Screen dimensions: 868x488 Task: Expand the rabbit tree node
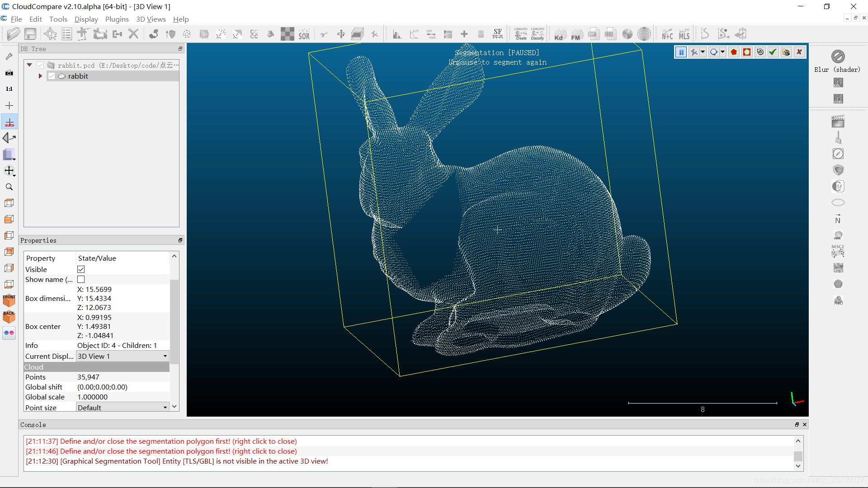click(x=40, y=76)
